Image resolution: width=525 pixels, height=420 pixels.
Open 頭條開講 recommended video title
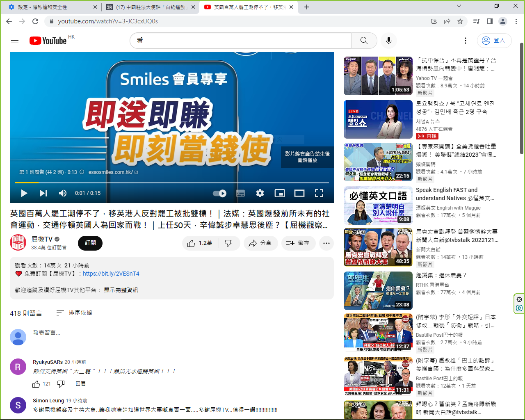[456, 151]
